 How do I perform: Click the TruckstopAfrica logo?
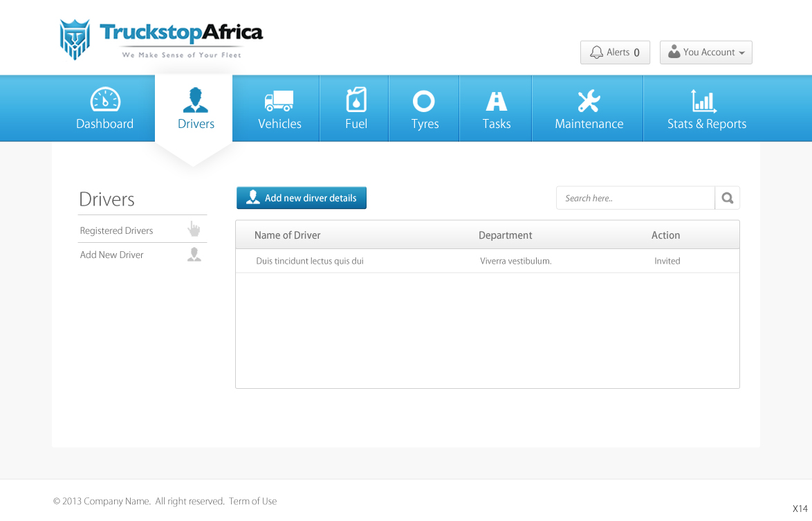point(161,39)
